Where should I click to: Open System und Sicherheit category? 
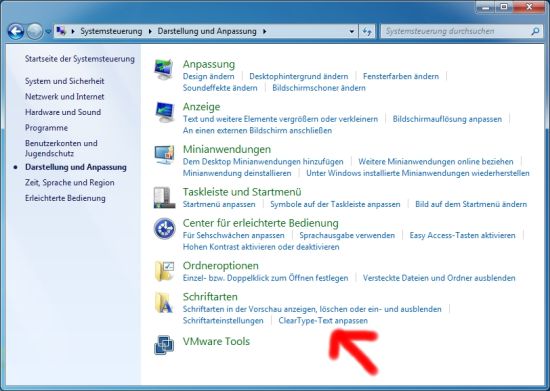(65, 81)
